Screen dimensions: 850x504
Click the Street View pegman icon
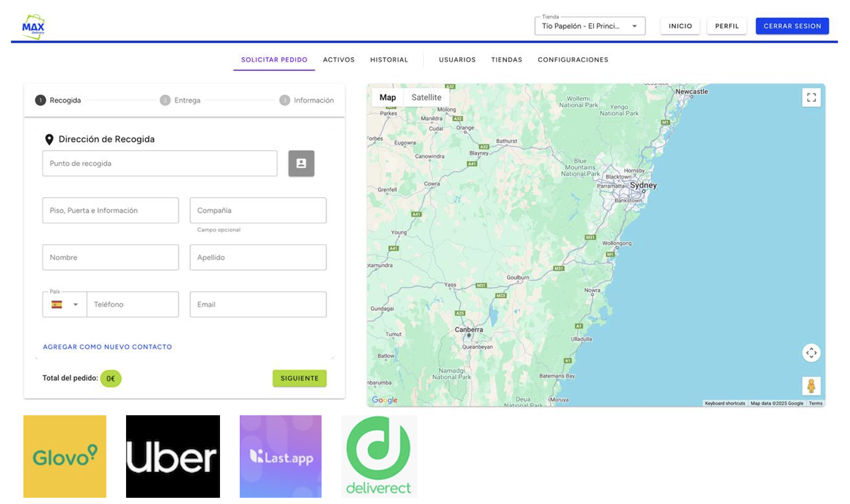[811, 386]
